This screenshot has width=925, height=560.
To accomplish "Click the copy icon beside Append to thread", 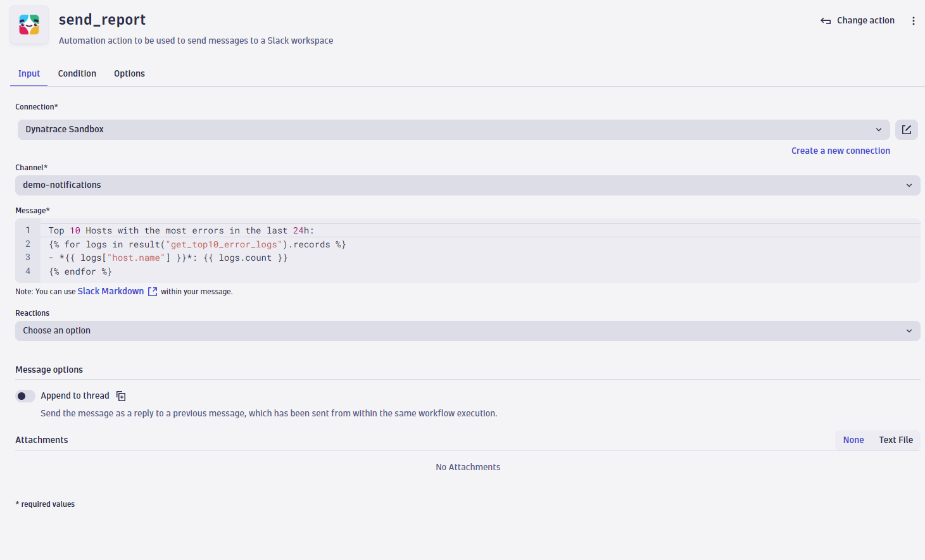I will (x=121, y=396).
